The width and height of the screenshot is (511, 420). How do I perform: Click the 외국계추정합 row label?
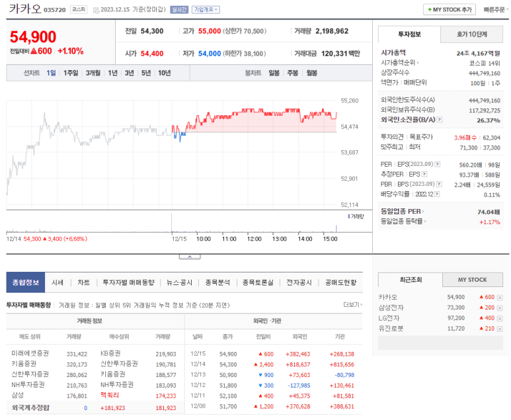tap(30, 407)
